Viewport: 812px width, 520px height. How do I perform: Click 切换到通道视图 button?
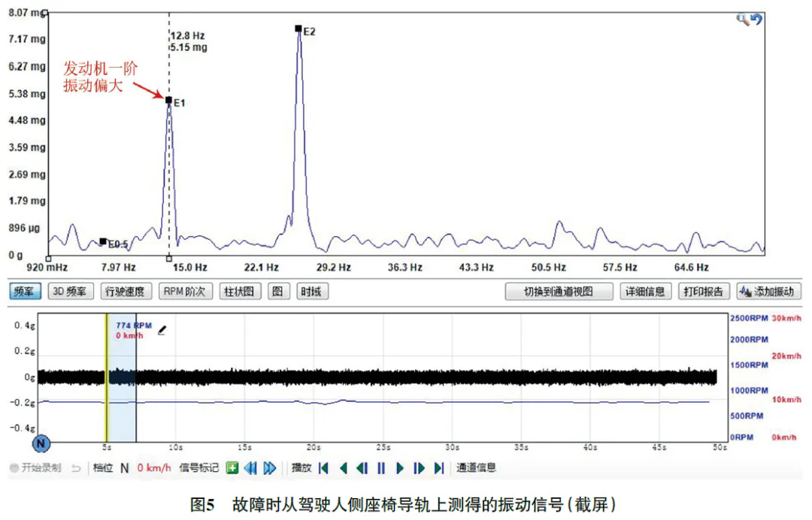pos(559,292)
